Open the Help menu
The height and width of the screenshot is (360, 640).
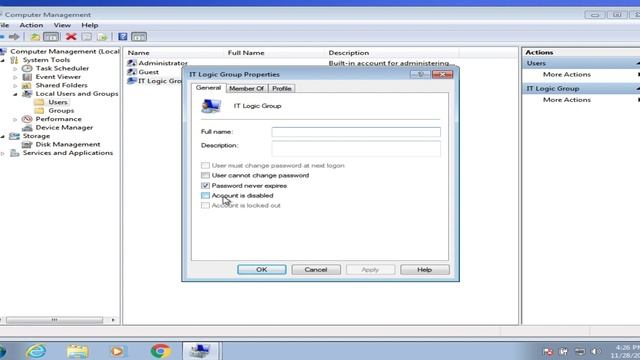point(89,25)
